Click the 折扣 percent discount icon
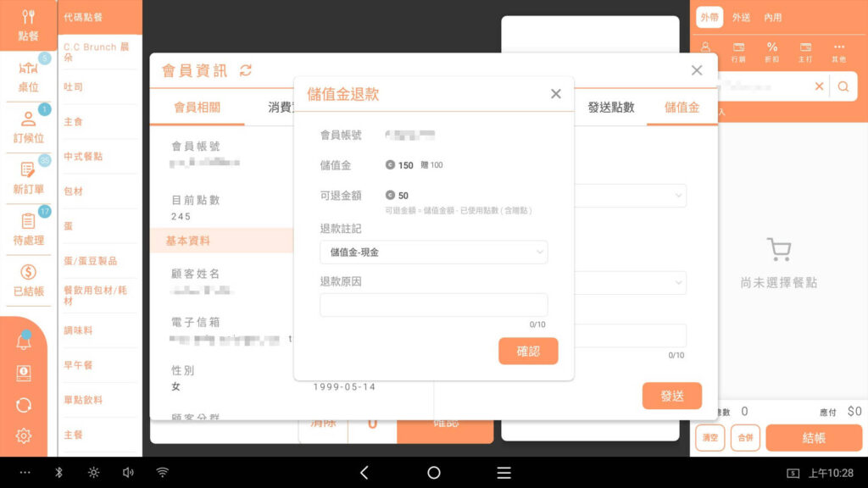868x488 pixels. (772, 51)
